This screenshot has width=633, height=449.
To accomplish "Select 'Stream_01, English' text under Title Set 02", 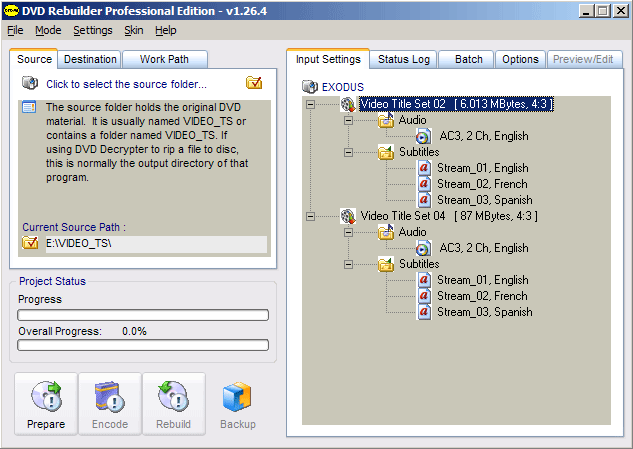I will (x=483, y=168).
